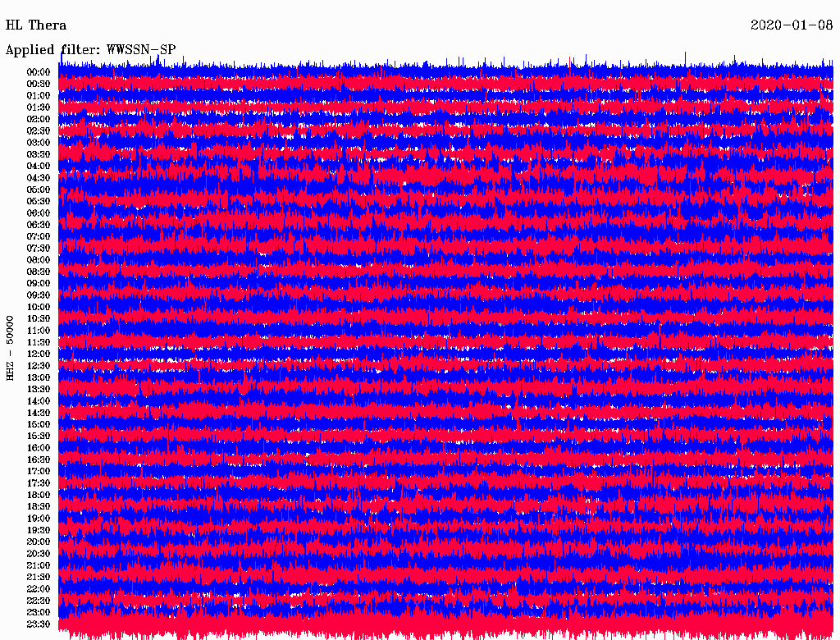Select the 22:30 time label
Viewport: 840px width, 640px height.
point(38,601)
